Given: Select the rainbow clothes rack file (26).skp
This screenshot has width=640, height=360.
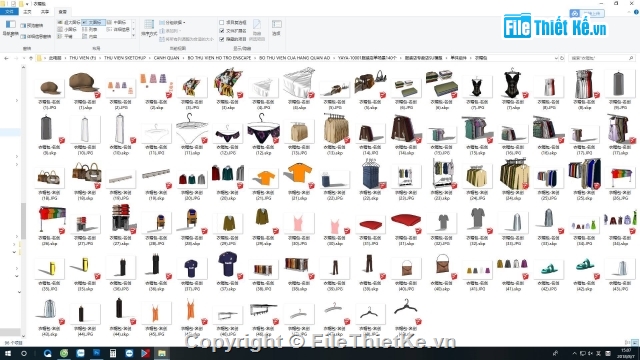Looking at the screenshot, I should click(x=49, y=225).
